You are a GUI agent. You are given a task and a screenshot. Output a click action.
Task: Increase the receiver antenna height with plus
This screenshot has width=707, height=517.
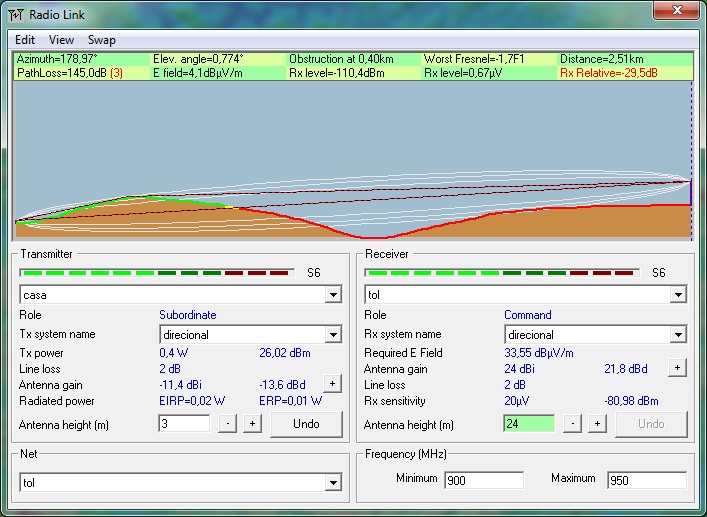(x=597, y=424)
